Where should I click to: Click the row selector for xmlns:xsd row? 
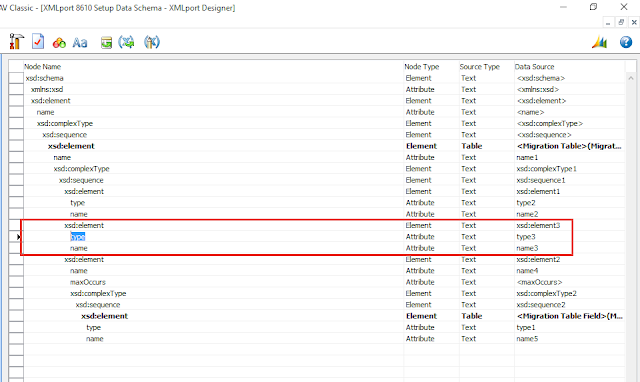[x=16, y=89]
